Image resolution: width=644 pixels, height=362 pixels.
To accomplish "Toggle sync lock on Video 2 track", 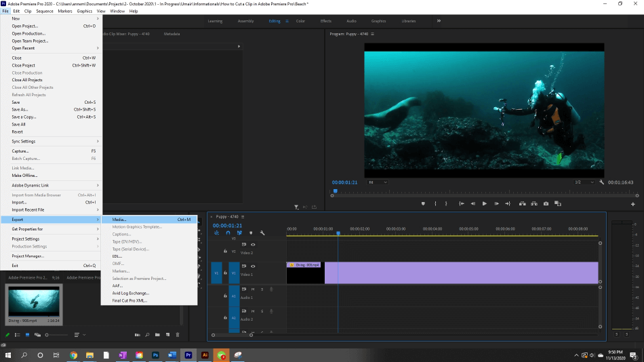I will click(244, 245).
